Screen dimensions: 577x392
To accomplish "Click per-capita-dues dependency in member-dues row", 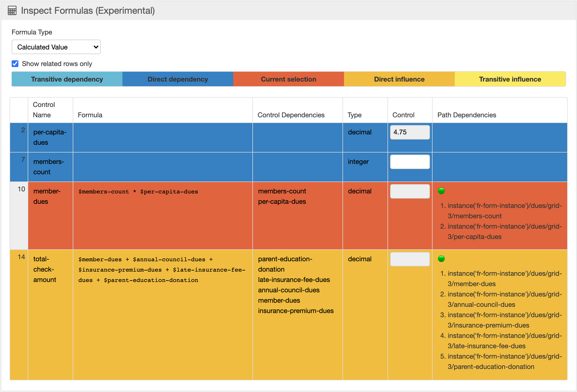I will pos(282,202).
